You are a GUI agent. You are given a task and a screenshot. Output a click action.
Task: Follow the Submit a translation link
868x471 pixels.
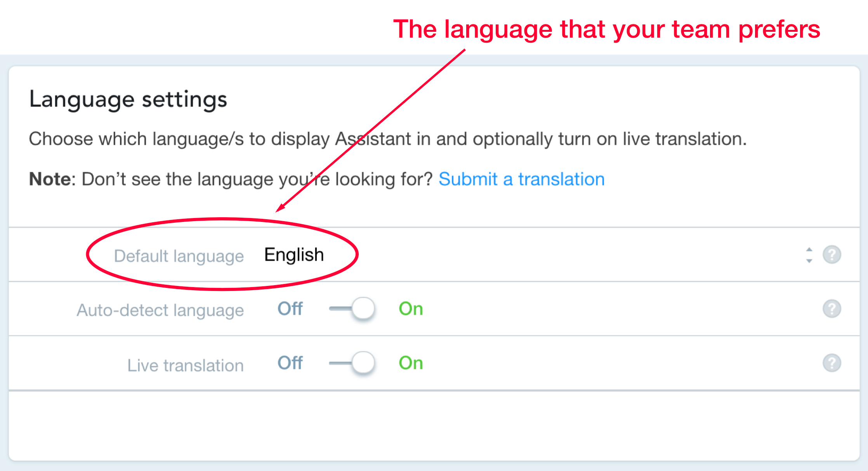pos(521,179)
